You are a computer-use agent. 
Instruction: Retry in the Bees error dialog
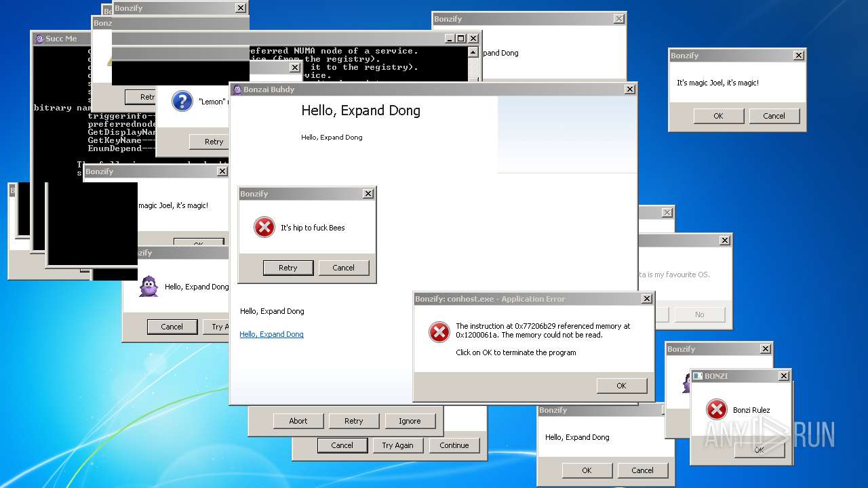[x=288, y=268]
